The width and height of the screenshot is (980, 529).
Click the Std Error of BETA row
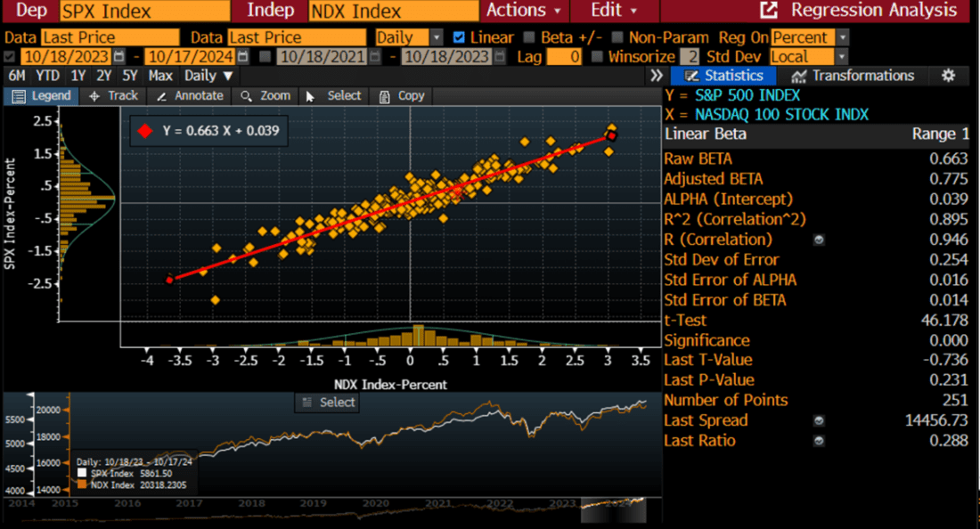click(816, 300)
